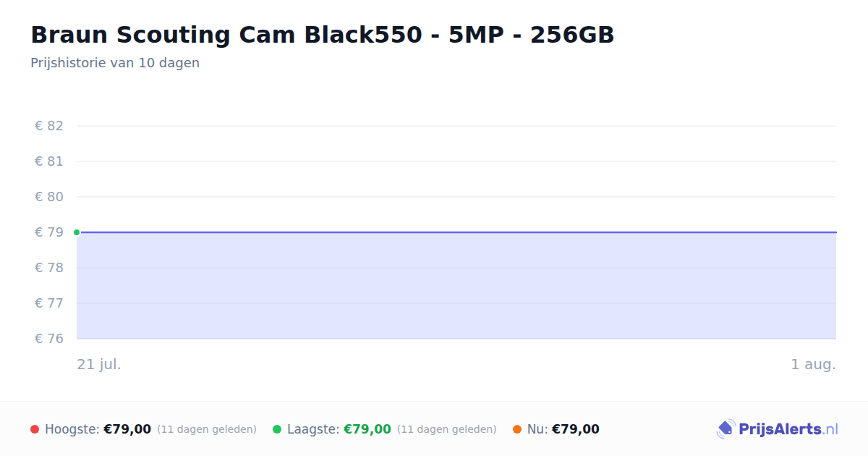
Task: Click the blue price line on chart
Action: coord(456,232)
